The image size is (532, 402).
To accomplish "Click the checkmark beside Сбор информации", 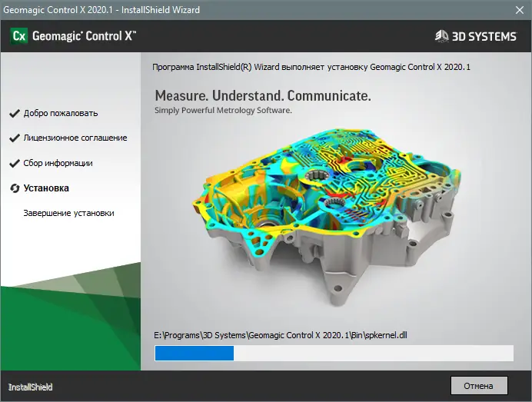I will pyautogui.click(x=15, y=163).
